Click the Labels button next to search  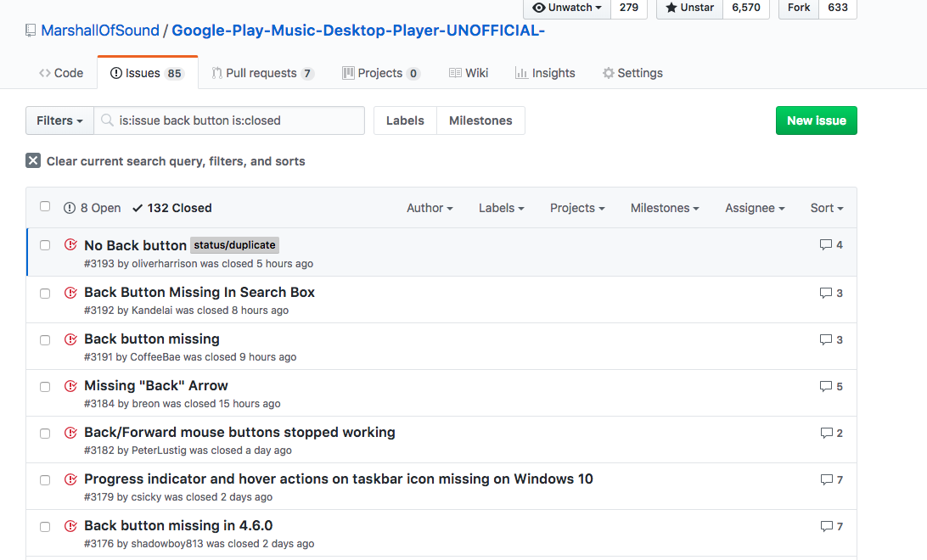point(405,120)
